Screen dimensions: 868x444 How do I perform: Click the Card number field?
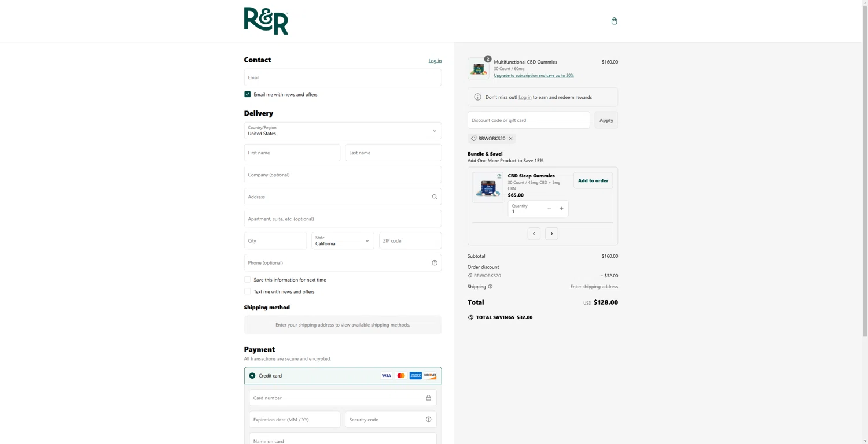pos(343,398)
